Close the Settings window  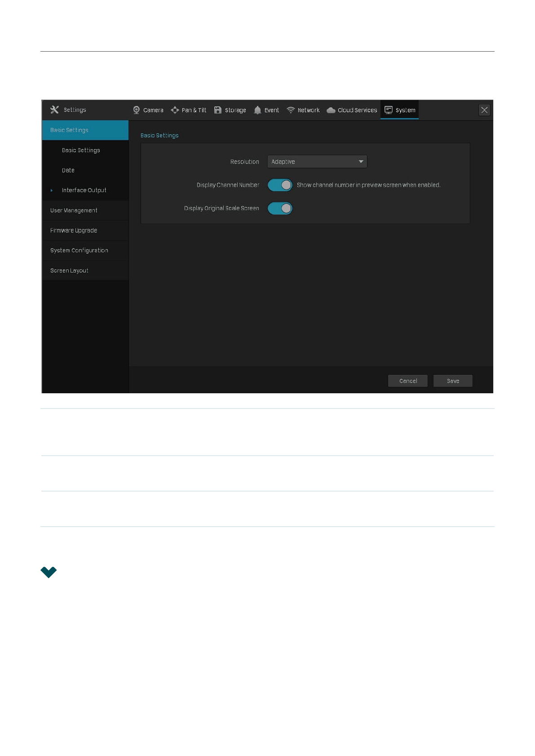tap(484, 110)
